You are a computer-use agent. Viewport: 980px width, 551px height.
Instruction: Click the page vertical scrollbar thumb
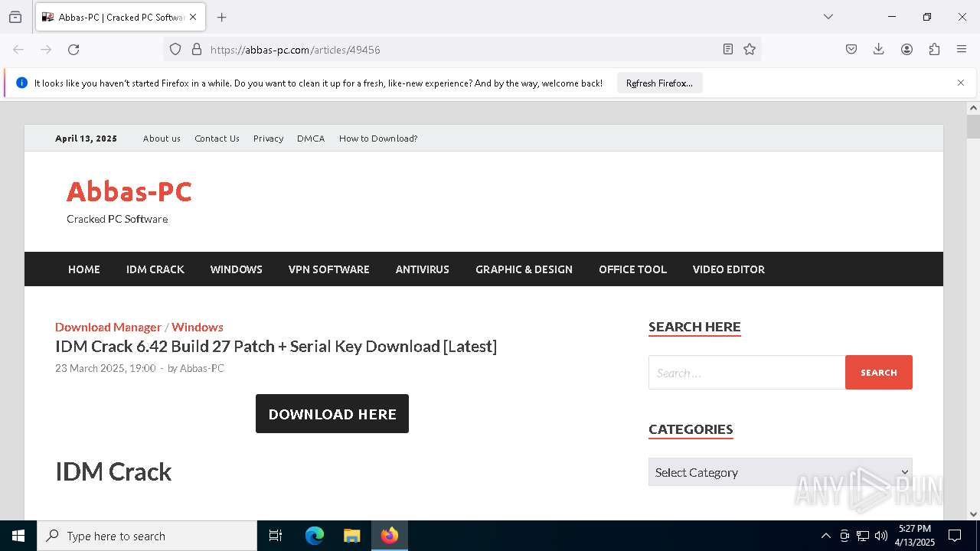[x=973, y=126]
